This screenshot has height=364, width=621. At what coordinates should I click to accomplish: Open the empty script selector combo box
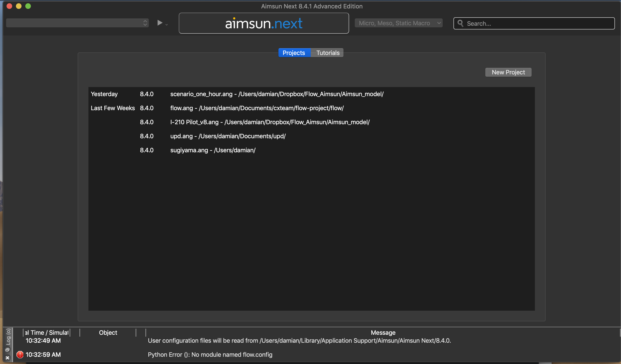pyautogui.click(x=74, y=23)
